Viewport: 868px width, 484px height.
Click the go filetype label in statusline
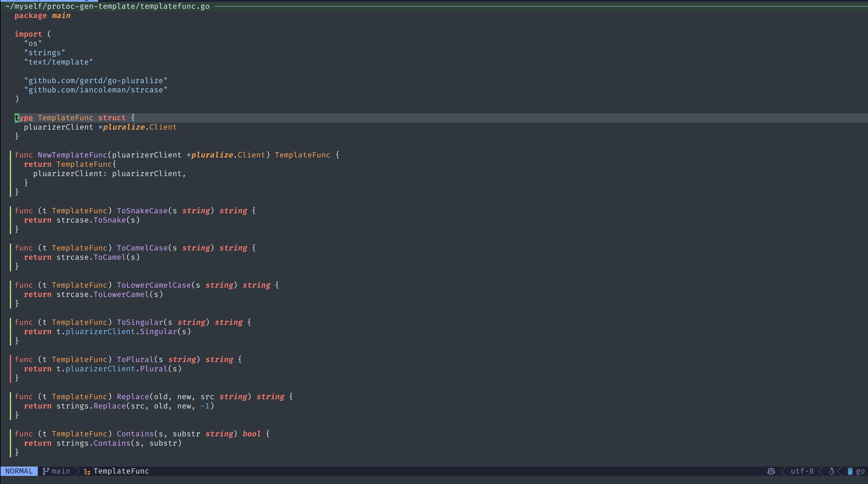click(x=860, y=471)
